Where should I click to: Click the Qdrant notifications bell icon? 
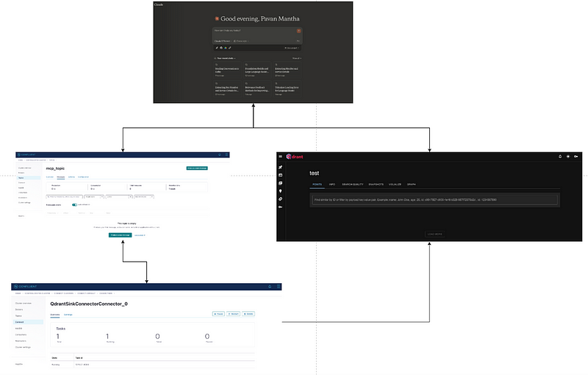[x=559, y=157]
